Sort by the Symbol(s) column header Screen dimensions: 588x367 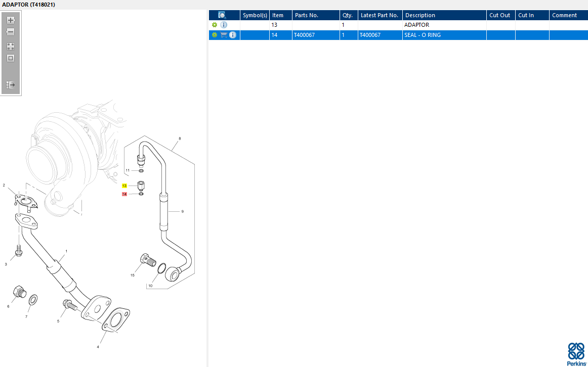255,15
